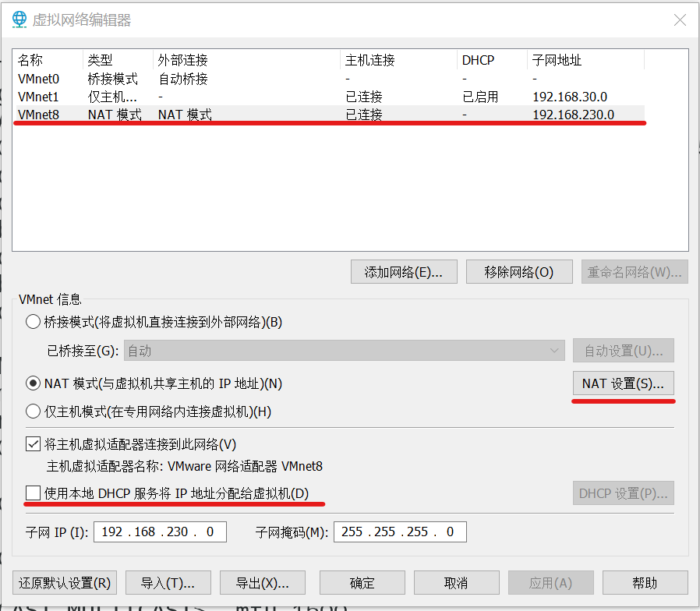
Task: Click the 子网 IP input field
Action: point(160,532)
